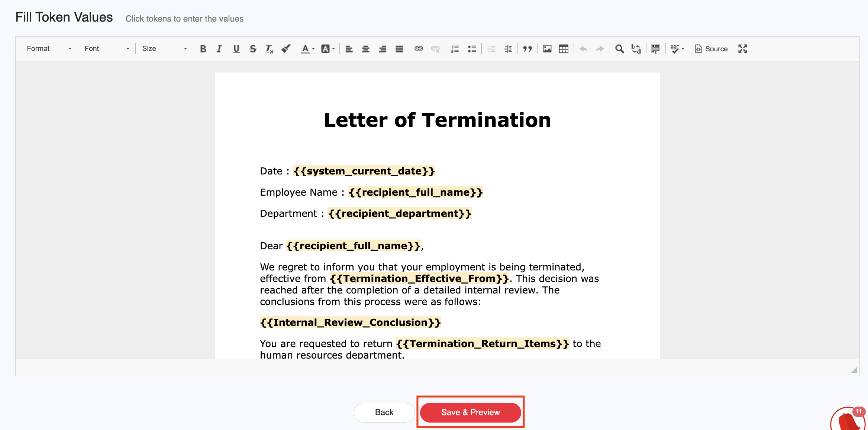Click the Remove Format icon
Viewport: 868px width, 430px height.
[x=269, y=49]
